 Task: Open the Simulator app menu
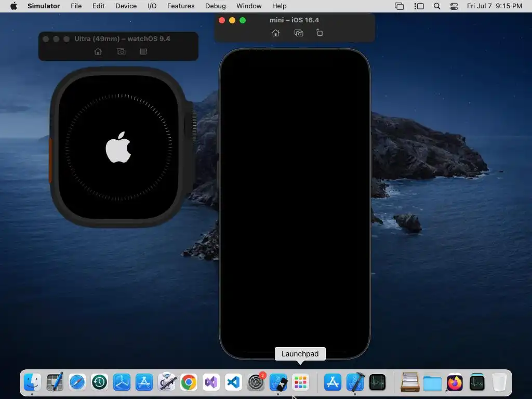(x=44, y=6)
